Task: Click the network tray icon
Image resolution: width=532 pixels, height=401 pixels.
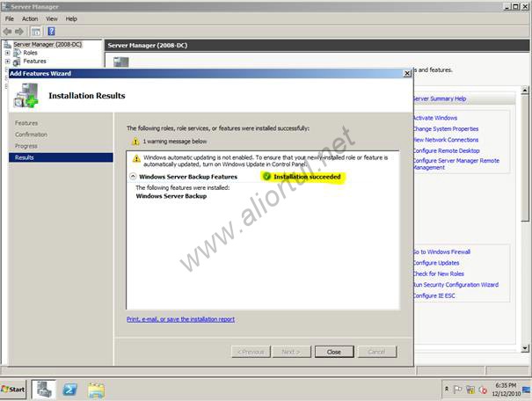Action: pos(470,390)
